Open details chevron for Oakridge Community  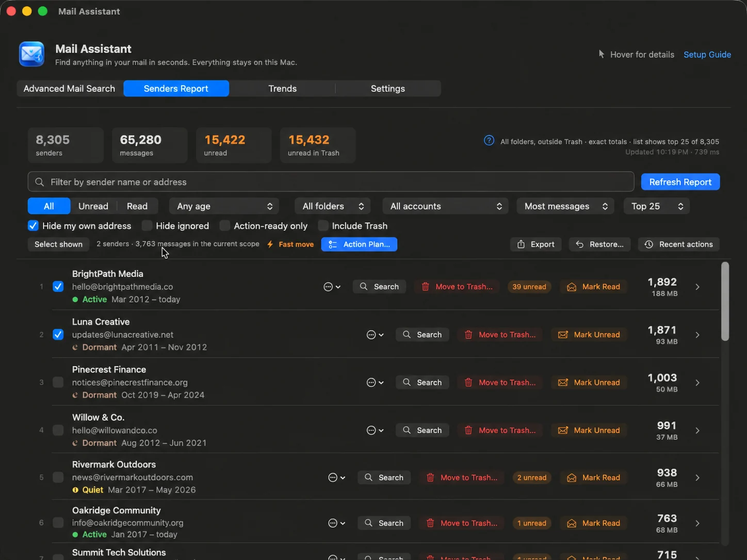[x=697, y=523]
